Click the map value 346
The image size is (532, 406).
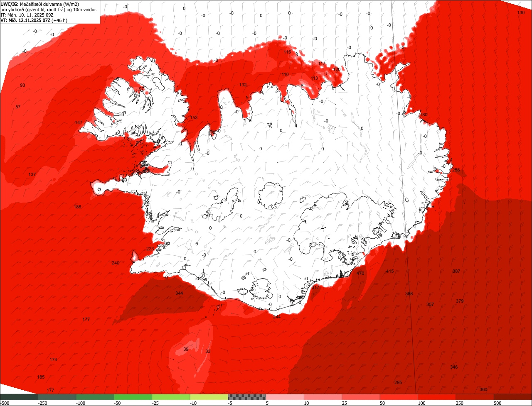pyautogui.click(x=454, y=367)
